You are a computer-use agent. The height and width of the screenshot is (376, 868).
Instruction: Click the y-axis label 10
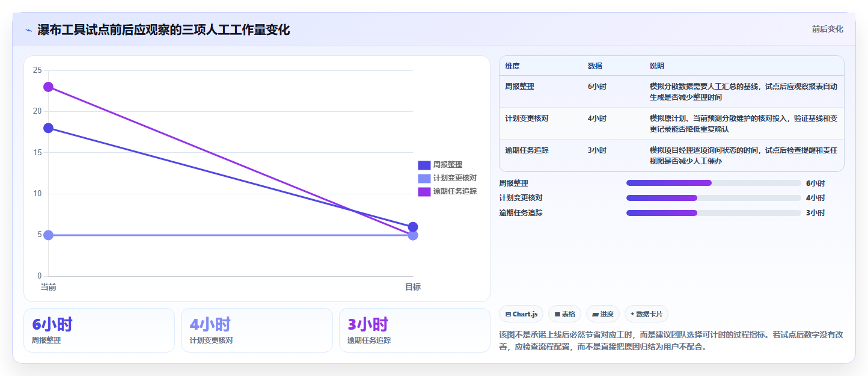[37, 194]
